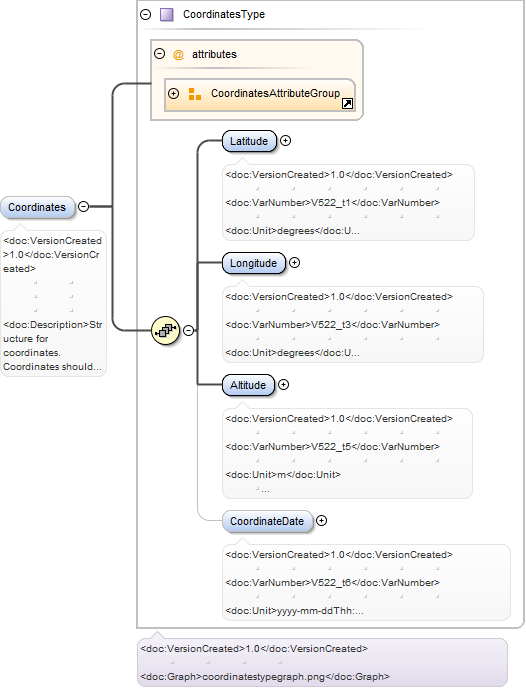The image size is (526, 690).
Task: Select the CoordinateDate element
Action: click(267, 521)
